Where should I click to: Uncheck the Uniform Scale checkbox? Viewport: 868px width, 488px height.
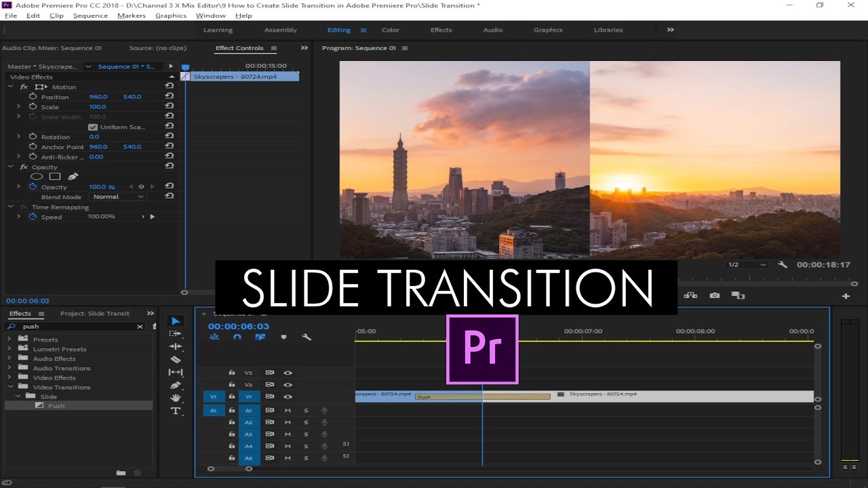pos(93,127)
